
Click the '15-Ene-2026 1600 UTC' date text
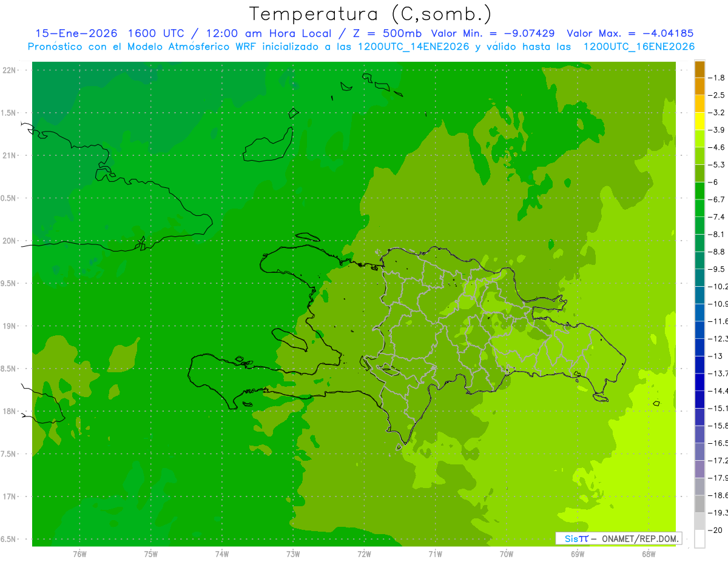coord(110,33)
